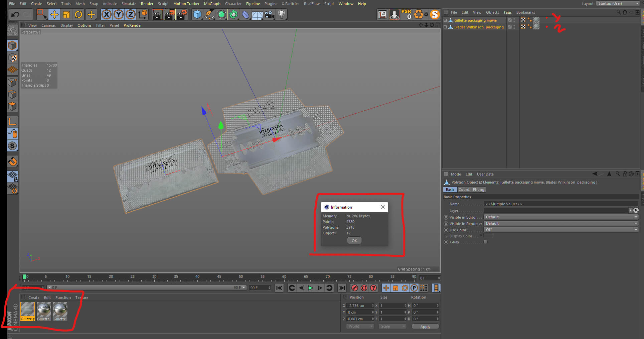Tick the X-Ray checkbox
This screenshot has width=644, height=339.
485,242
